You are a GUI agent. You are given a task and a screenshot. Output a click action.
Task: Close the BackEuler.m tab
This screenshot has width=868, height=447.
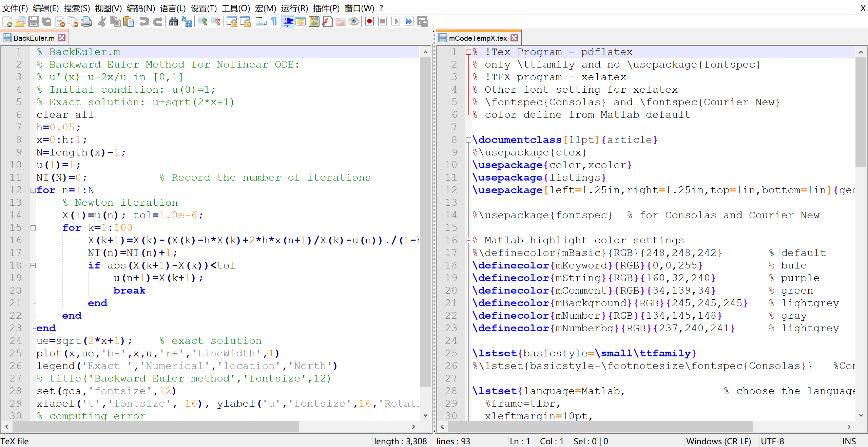pos(62,38)
